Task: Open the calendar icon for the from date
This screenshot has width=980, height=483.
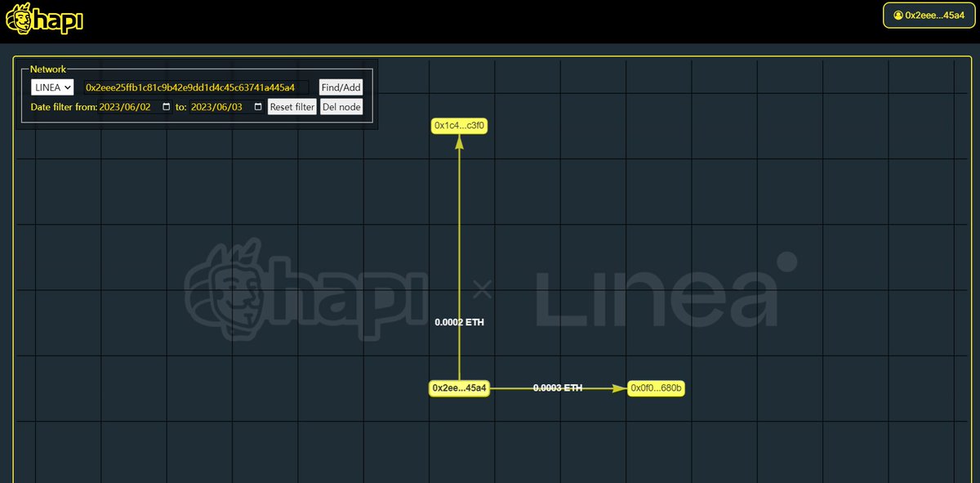Action: pos(167,107)
